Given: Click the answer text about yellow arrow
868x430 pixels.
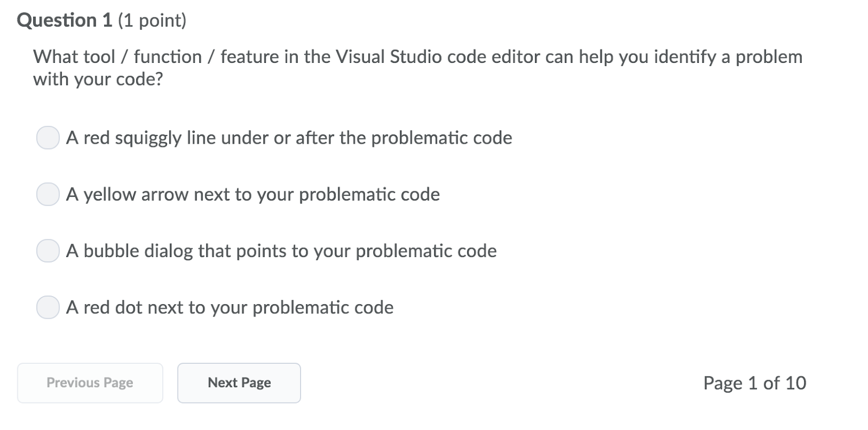Looking at the screenshot, I should click(253, 195).
